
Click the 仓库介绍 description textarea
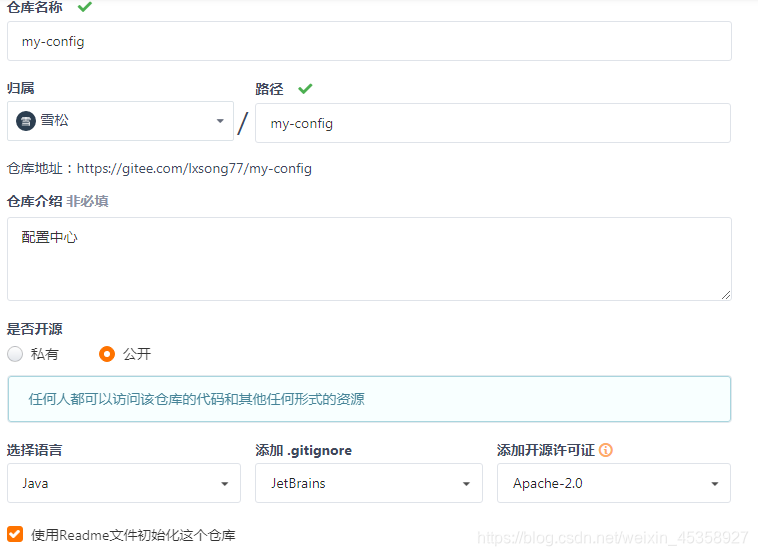click(369, 259)
